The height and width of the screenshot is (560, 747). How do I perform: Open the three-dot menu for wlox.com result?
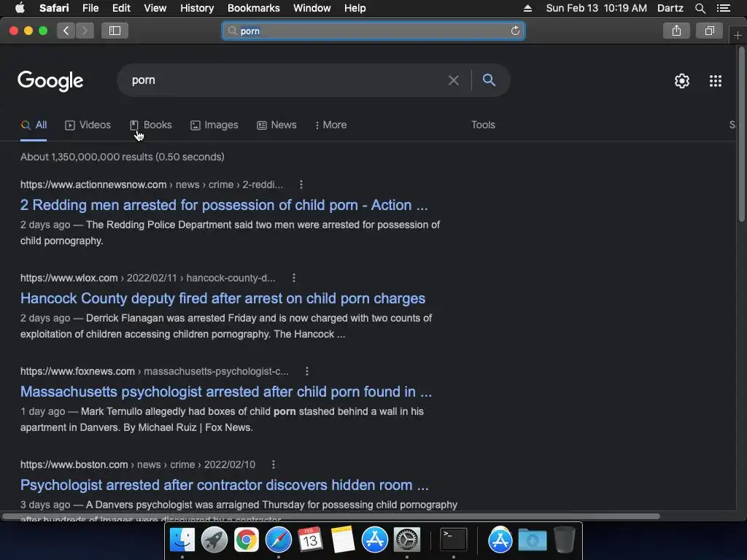293,278
